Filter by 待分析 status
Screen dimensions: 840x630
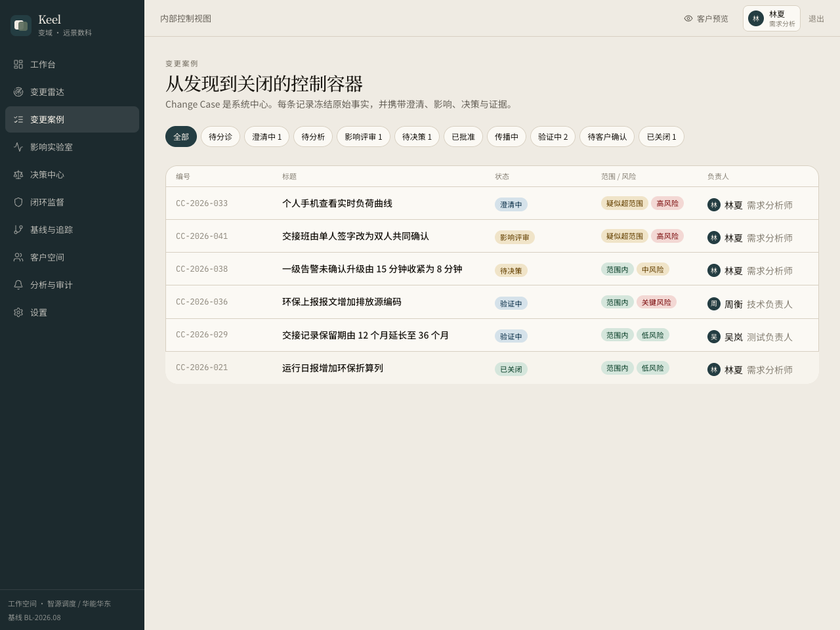pyautogui.click(x=313, y=136)
